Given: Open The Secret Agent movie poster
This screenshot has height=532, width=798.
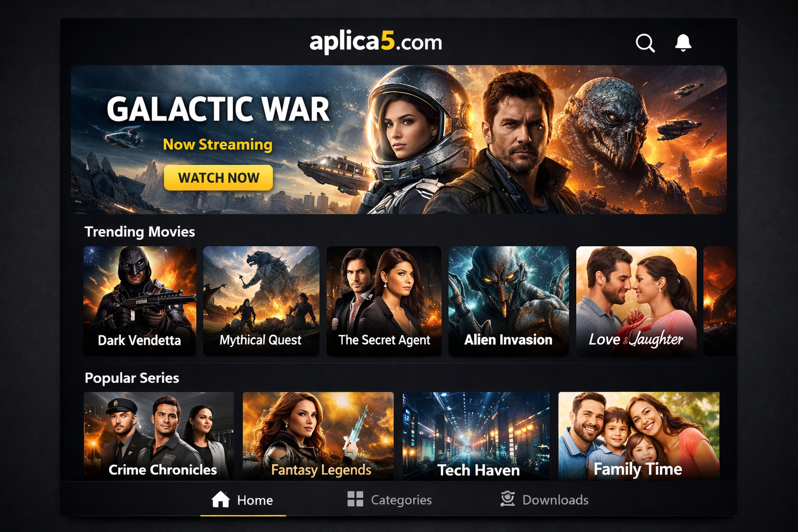Looking at the screenshot, I should pos(384,301).
